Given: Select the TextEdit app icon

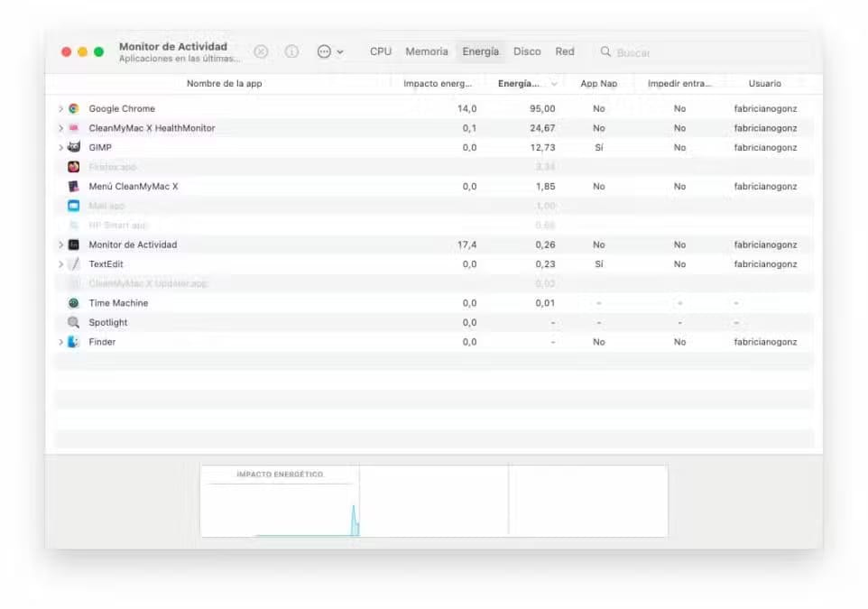Looking at the screenshot, I should pyautogui.click(x=74, y=264).
